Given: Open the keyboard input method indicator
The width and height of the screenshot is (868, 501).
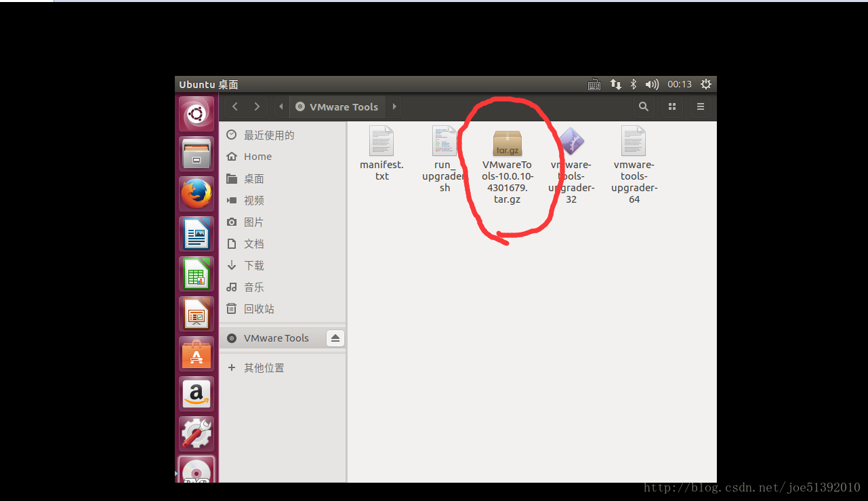Looking at the screenshot, I should pos(594,85).
